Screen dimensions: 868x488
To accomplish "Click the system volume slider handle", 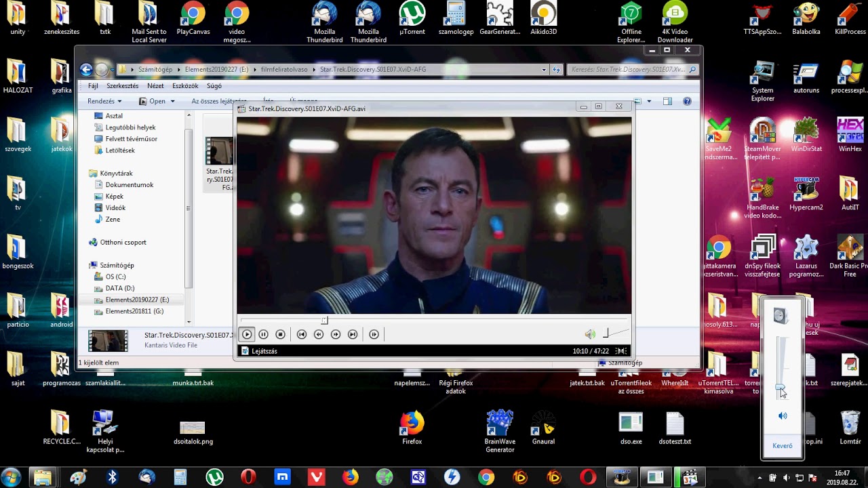I will pos(781,388).
